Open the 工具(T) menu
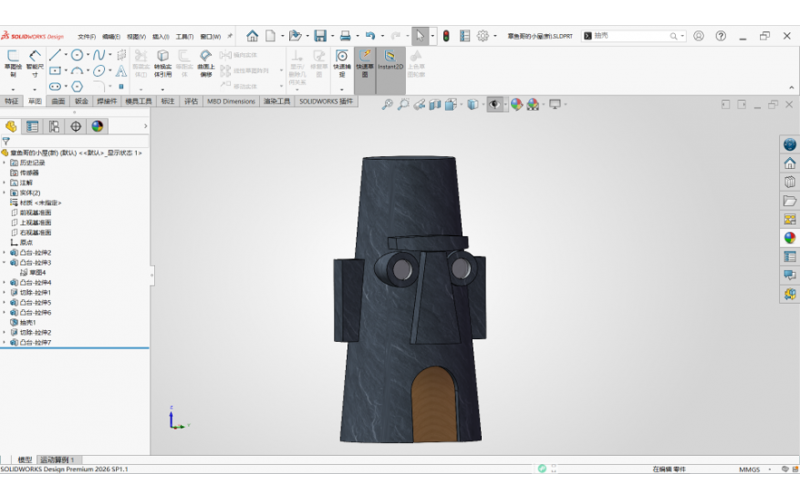This screenshot has width=800, height=500. (x=185, y=37)
